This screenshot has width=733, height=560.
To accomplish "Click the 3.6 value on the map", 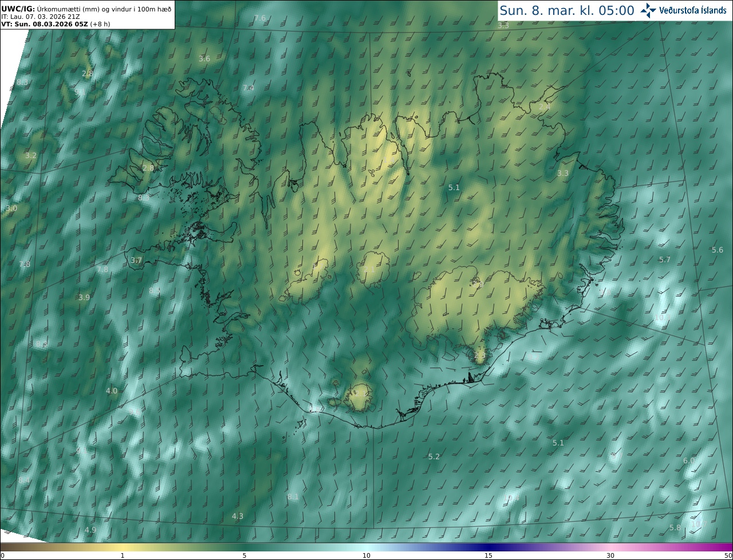I will tap(204, 59).
